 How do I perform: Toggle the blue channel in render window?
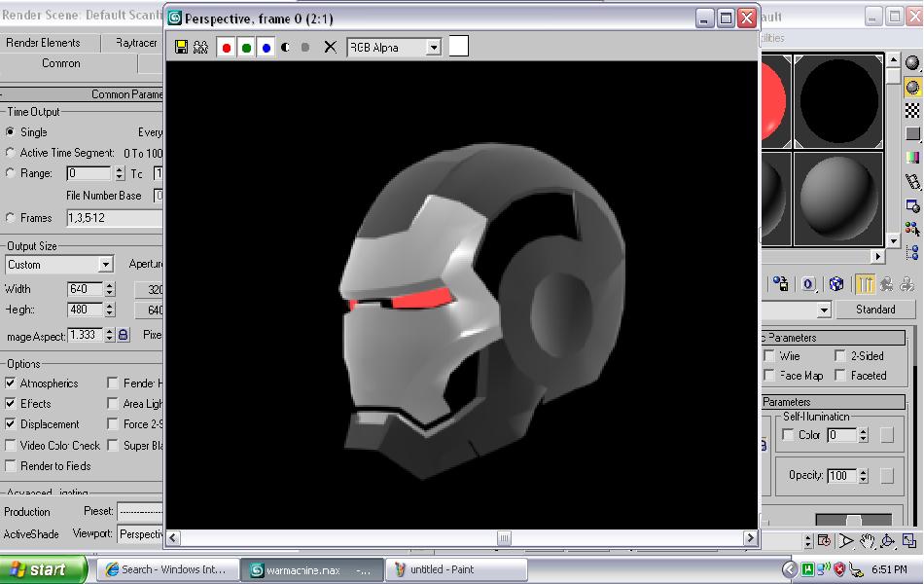267,47
